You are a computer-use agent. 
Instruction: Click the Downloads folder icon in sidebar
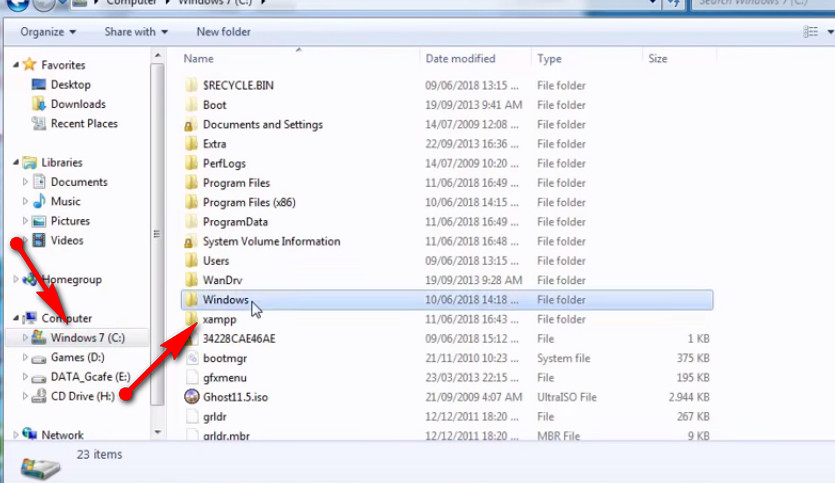(39, 104)
